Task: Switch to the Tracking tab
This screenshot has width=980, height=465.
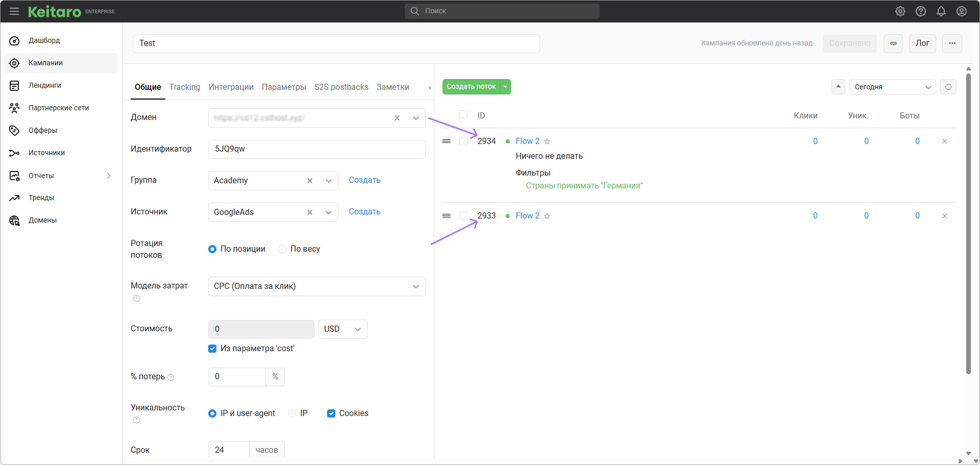Action: click(185, 87)
